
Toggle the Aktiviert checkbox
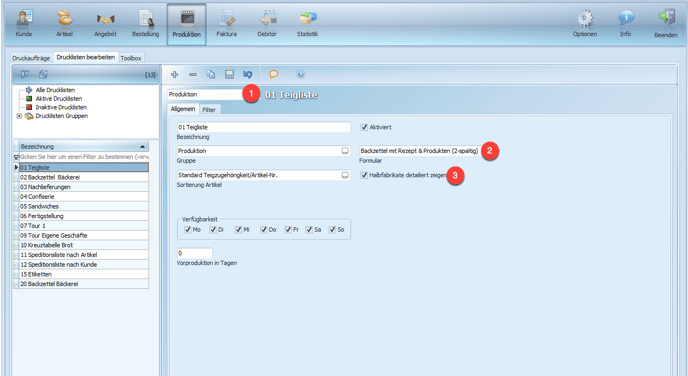pyautogui.click(x=364, y=127)
